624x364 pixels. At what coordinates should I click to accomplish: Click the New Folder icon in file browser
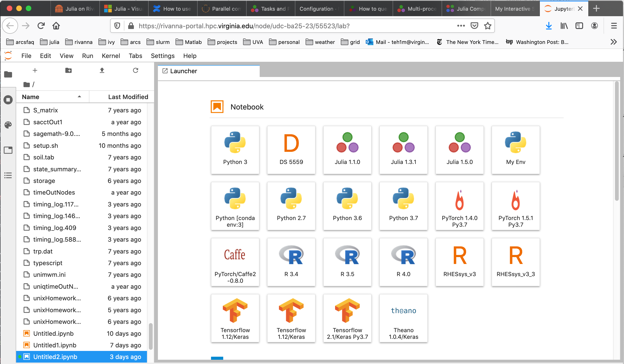coord(68,71)
